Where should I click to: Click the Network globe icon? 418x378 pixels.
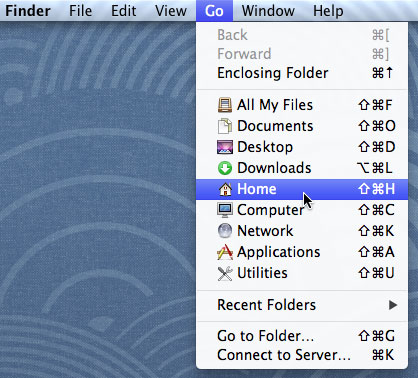point(225,231)
